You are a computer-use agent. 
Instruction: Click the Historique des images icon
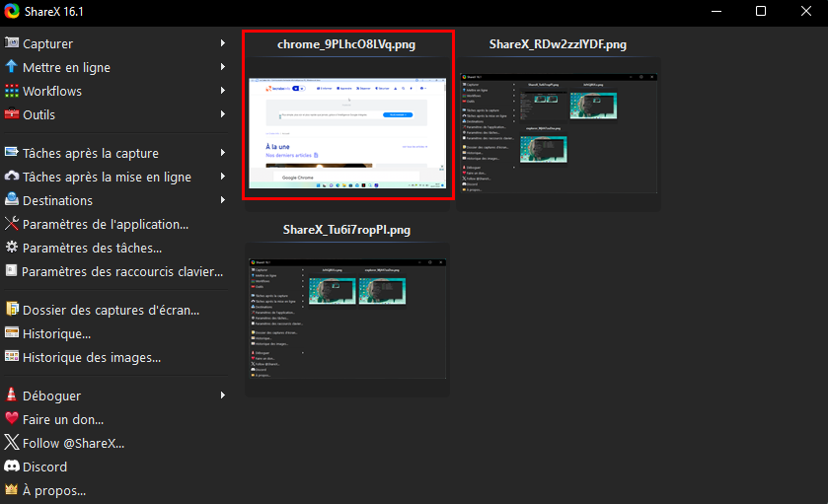coord(12,356)
